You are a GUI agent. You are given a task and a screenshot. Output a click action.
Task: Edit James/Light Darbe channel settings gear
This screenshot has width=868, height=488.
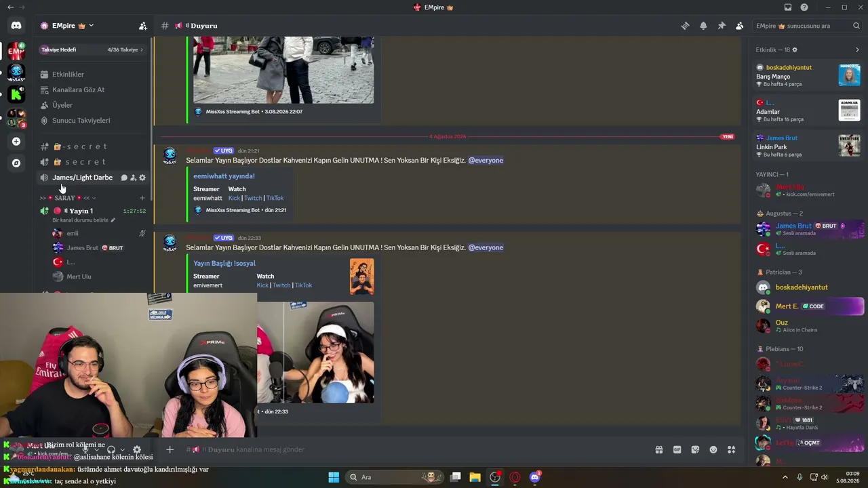coord(142,178)
